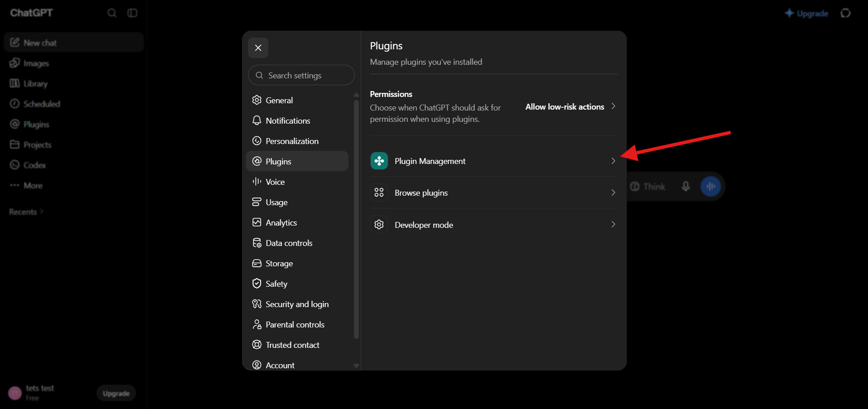Screen dimensions: 868x409
Task: Open Trusted contact section
Action: (x=297, y=345)
